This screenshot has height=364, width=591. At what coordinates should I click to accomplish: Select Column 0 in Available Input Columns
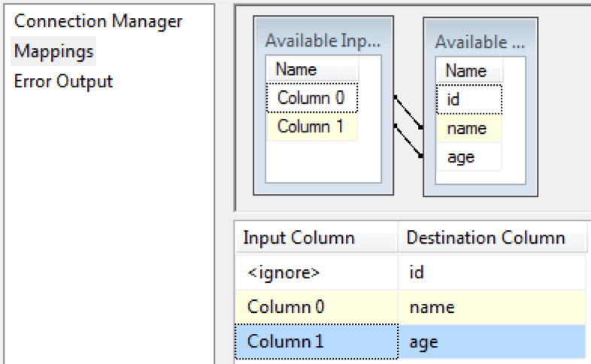(x=311, y=98)
